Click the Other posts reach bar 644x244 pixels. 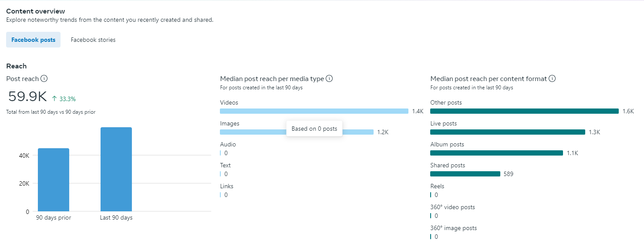[x=524, y=111]
